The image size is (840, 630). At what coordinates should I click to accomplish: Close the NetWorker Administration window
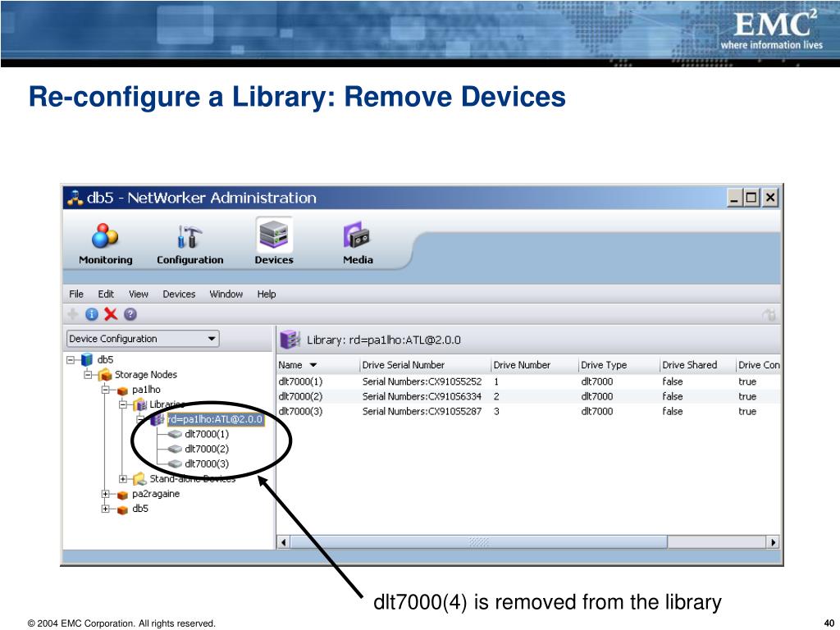769,199
